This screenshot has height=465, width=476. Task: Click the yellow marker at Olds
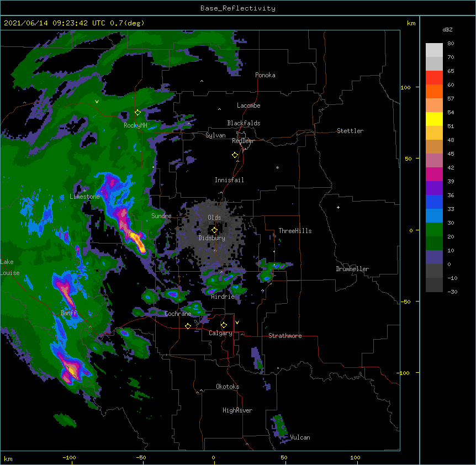[214, 230]
